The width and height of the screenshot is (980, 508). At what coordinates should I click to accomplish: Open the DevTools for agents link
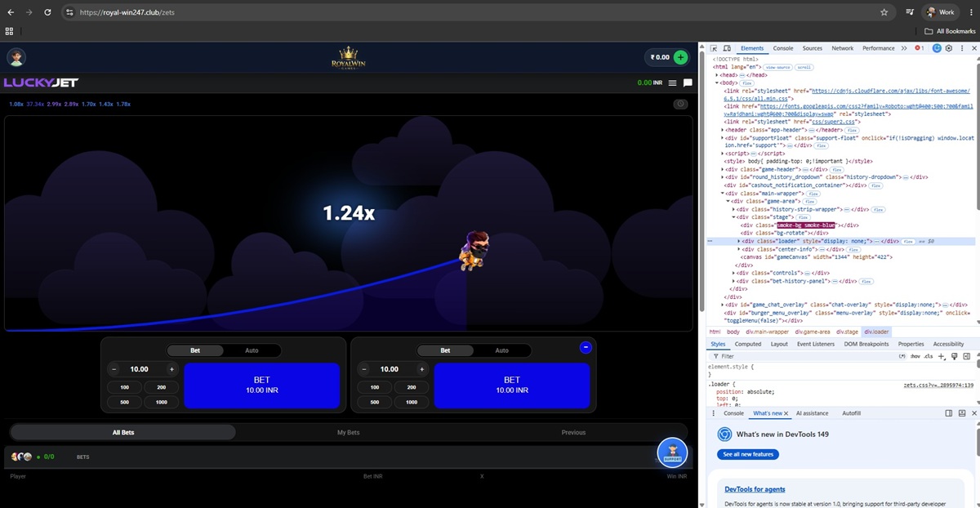click(x=755, y=489)
